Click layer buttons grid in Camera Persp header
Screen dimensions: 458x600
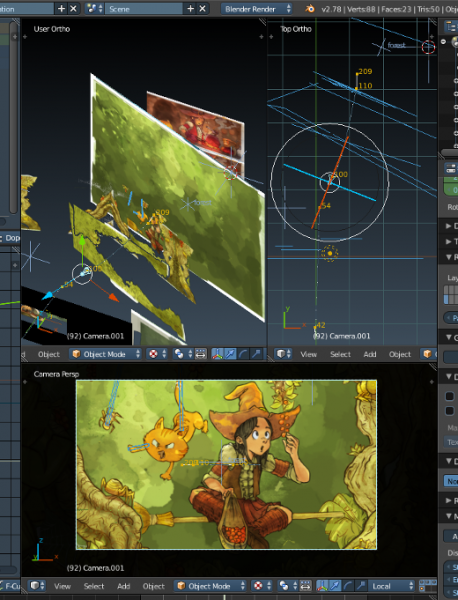[x=428, y=586]
